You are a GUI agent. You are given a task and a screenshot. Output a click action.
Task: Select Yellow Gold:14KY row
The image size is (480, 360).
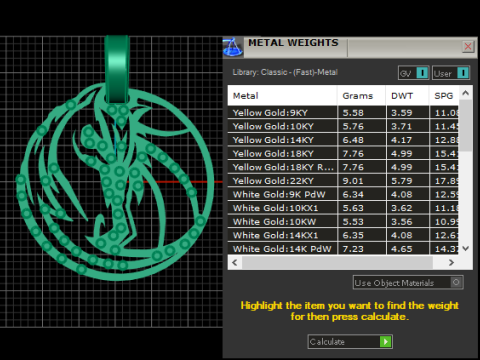343,140
